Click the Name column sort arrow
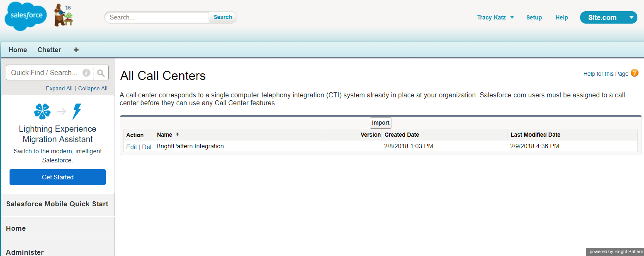The width and height of the screenshot is (644, 256). coord(177,135)
